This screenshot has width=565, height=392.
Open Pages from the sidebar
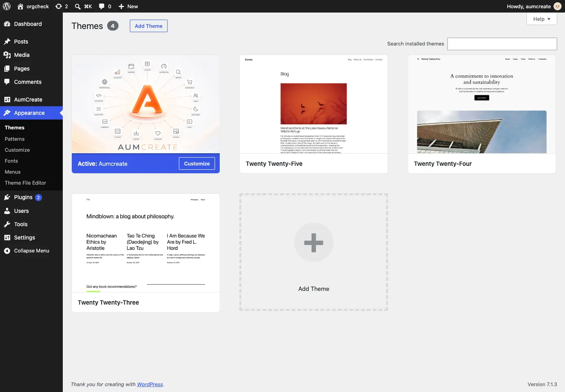click(x=31, y=69)
